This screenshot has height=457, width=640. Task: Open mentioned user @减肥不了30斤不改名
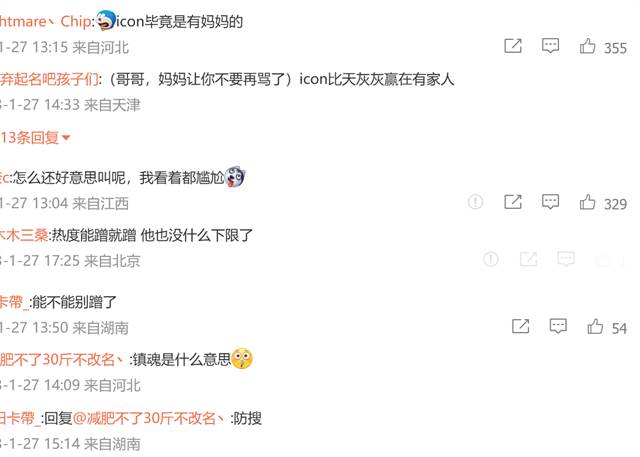[x=149, y=418]
